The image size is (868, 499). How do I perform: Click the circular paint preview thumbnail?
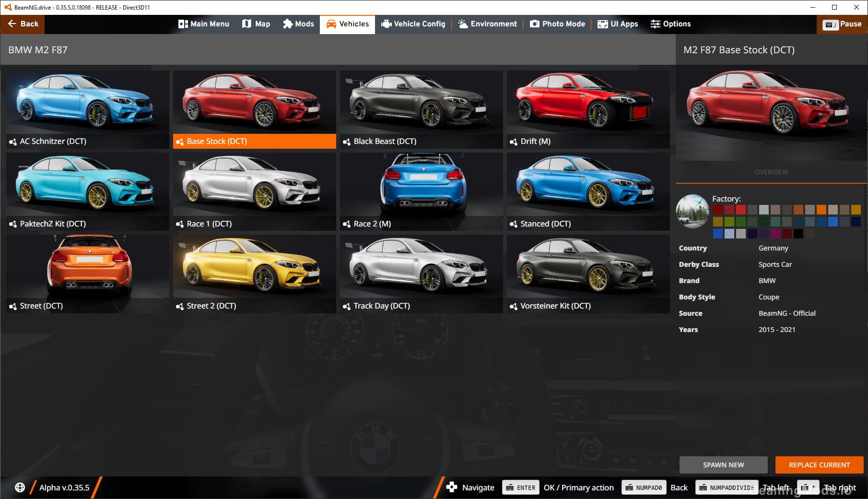pos(692,211)
